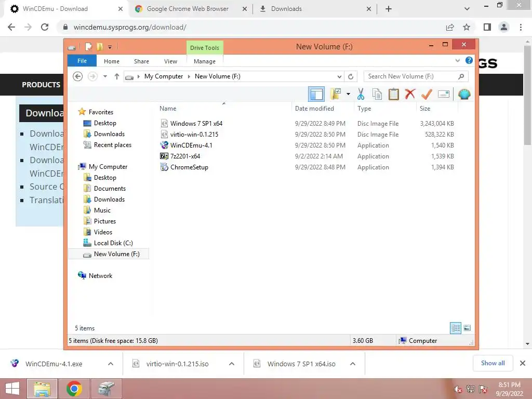Open the Share ribbon tab
The width and height of the screenshot is (532, 399).
(x=141, y=61)
